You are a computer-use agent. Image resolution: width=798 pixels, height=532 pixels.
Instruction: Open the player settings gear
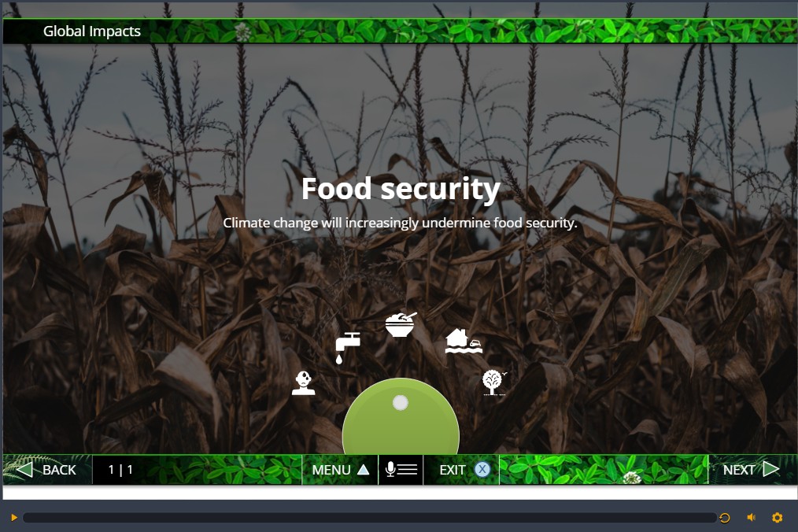click(777, 518)
